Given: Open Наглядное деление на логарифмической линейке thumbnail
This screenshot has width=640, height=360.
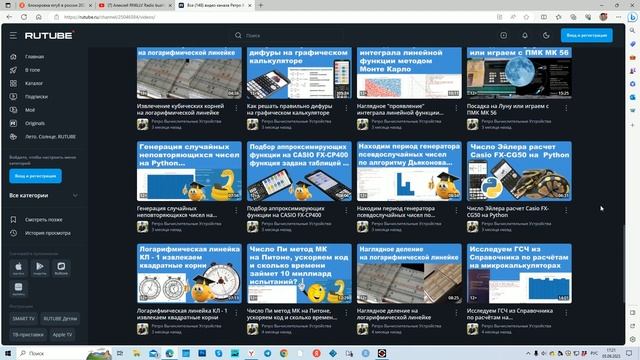Looking at the screenshot, I should click(x=409, y=273).
